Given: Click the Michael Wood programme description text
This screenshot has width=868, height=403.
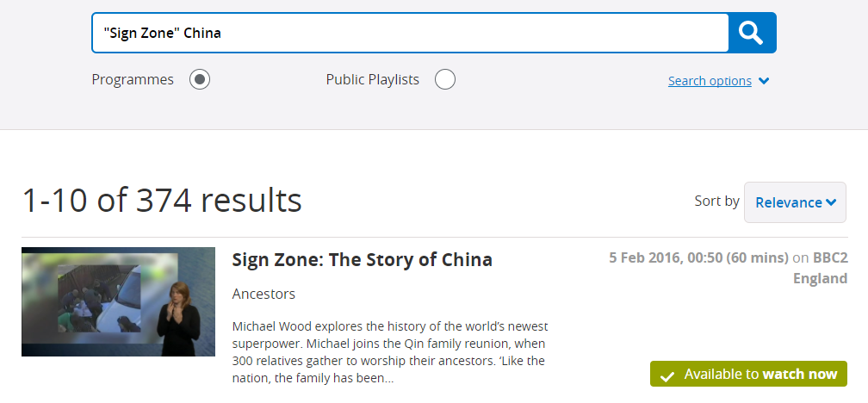Looking at the screenshot, I should [x=390, y=352].
